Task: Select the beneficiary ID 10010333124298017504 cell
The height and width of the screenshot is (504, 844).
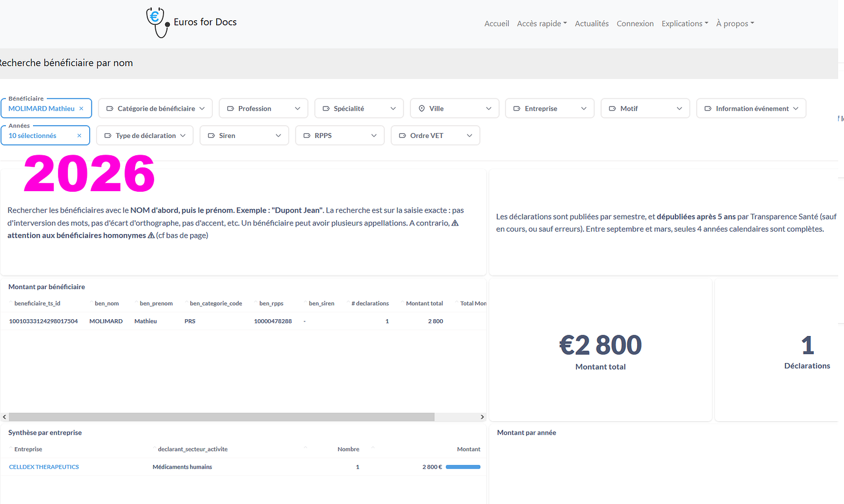Action: (x=43, y=321)
